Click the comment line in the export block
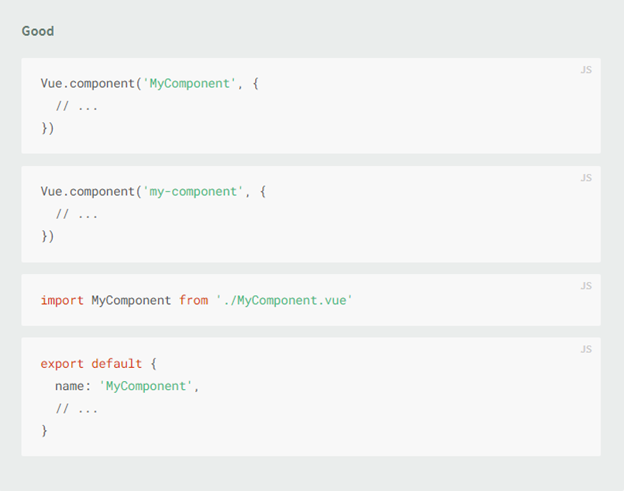The height and width of the screenshot is (491, 624). pyautogui.click(x=76, y=408)
